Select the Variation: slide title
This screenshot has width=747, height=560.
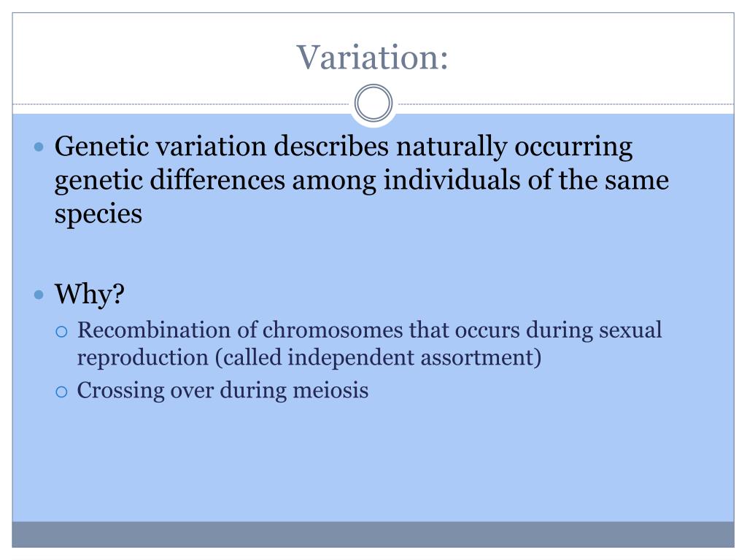[x=372, y=57]
